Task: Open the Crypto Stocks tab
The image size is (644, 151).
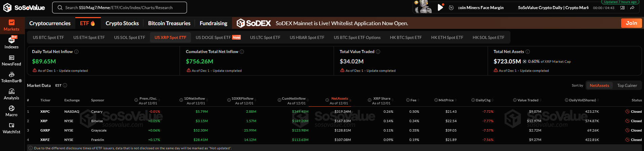Action: tap(122, 23)
